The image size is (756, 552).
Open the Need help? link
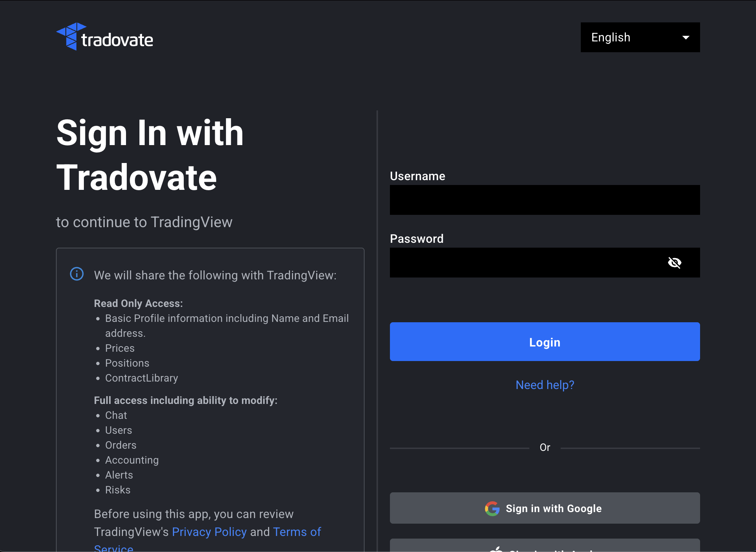pos(545,385)
